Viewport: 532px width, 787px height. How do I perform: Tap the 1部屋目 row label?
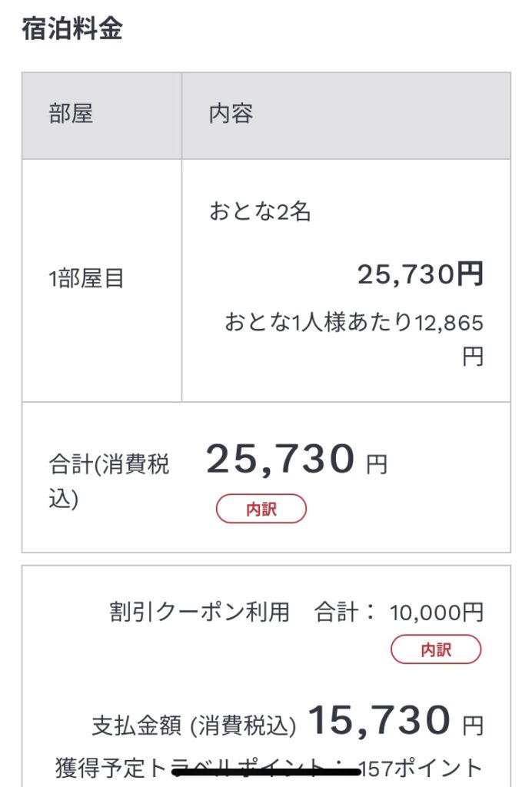coord(86,279)
